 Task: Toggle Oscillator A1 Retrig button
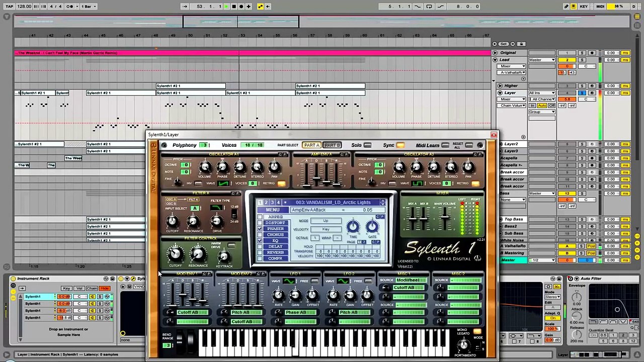tap(281, 184)
